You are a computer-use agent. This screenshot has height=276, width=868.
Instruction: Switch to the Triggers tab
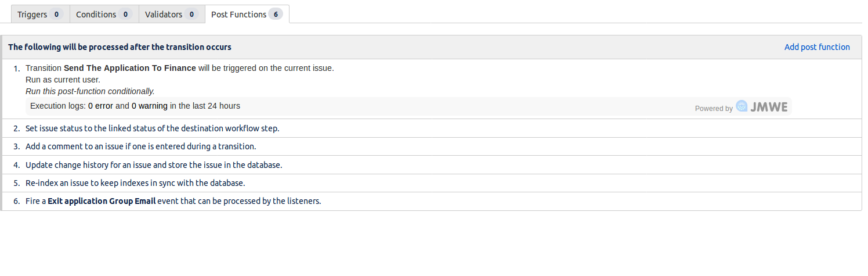(40, 15)
